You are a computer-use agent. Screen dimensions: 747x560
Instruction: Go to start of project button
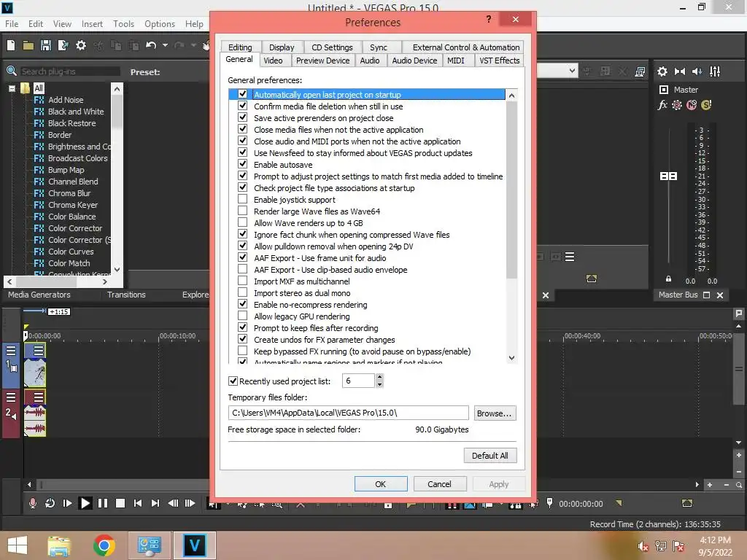pyautogui.click(x=138, y=503)
